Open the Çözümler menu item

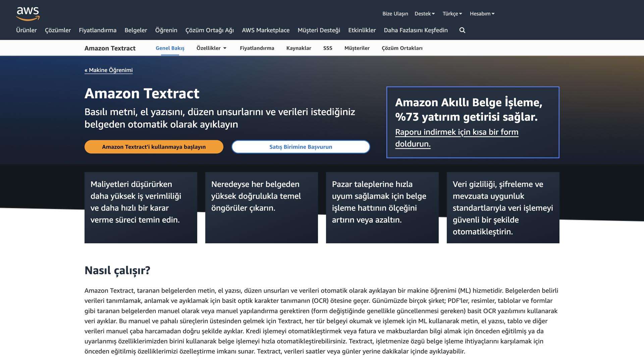(x=58, y=30)
